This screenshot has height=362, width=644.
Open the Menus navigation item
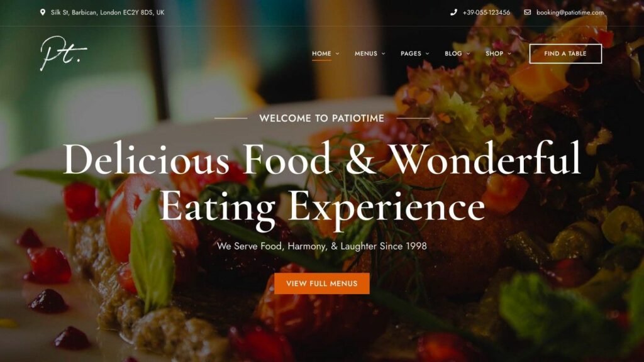366,53
